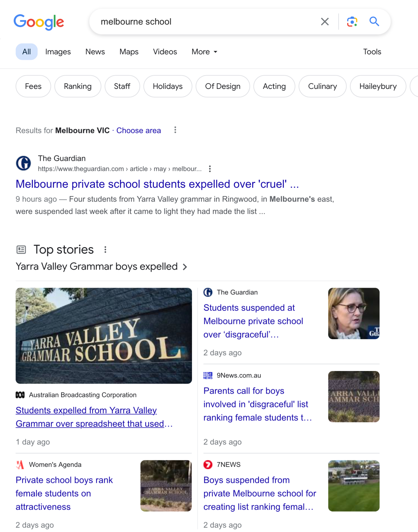Expand Yarra Valley Grammar boys expelled chevron
This screenshot has width=418, height=532.
[x=185, y=267]
